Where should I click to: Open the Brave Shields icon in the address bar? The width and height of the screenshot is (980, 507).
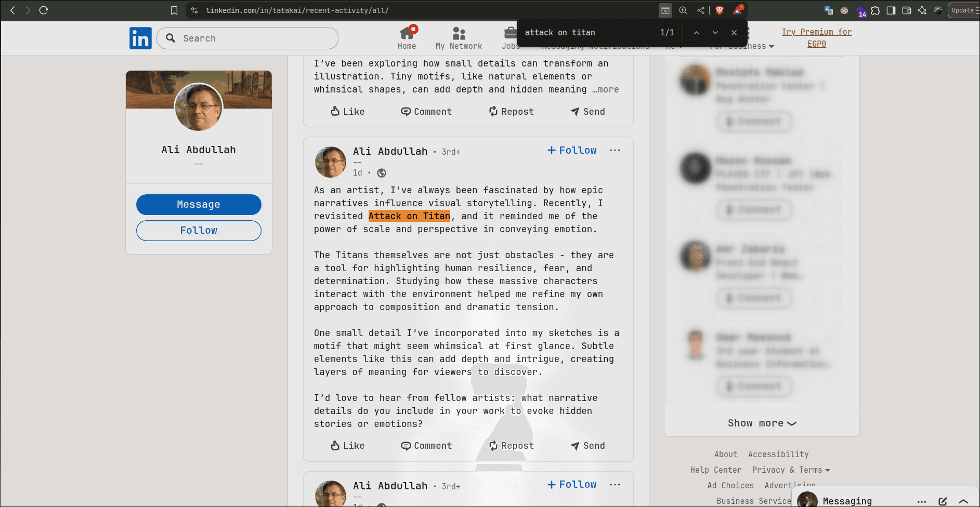click(x=719, y=10)
